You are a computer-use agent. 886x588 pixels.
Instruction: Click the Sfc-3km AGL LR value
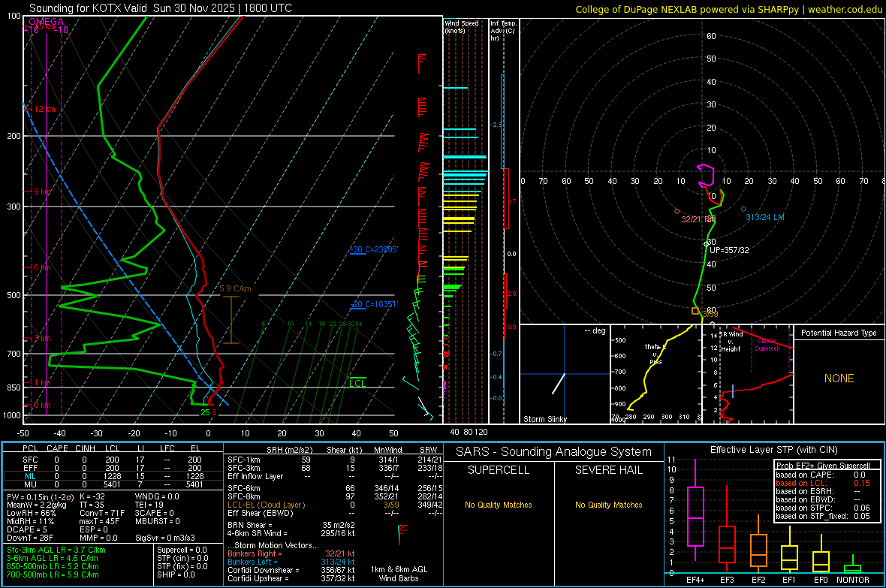click(x=56, y=550)
